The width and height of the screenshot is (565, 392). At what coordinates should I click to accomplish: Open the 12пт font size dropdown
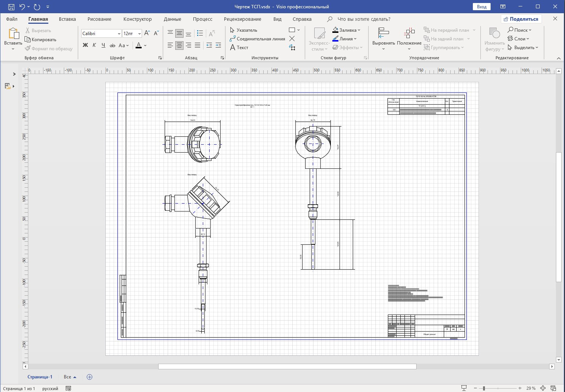139,34
